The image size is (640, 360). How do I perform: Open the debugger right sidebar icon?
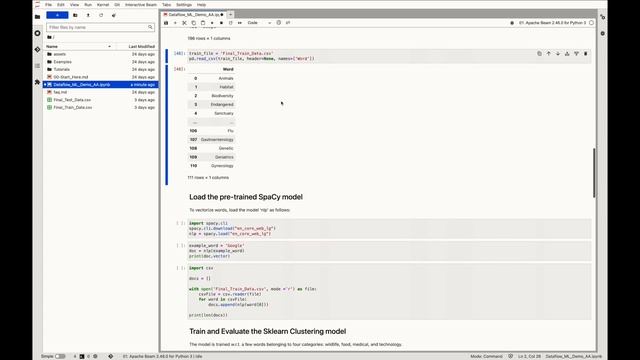coord(603,33)
